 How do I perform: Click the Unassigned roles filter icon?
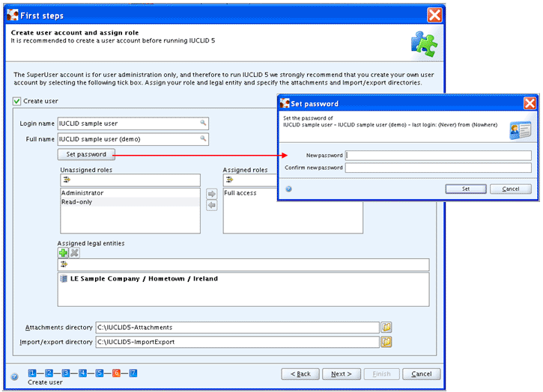click(x=67, y=180)
